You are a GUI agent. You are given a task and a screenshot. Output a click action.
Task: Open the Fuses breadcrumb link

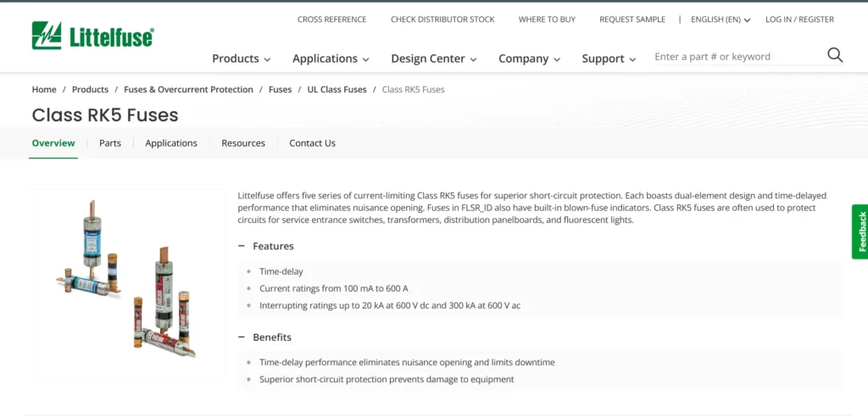280,89
